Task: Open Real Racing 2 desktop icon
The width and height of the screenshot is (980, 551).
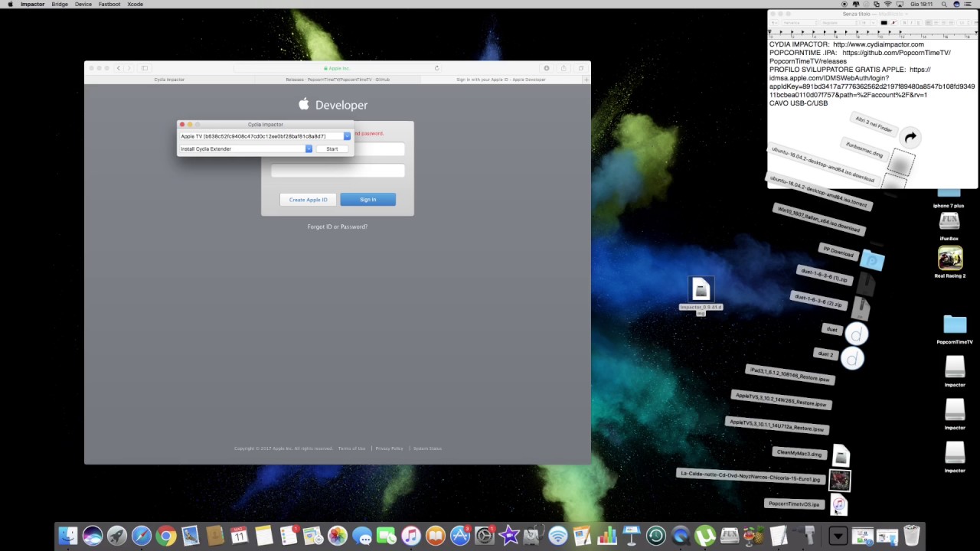Action: [950, 262]
